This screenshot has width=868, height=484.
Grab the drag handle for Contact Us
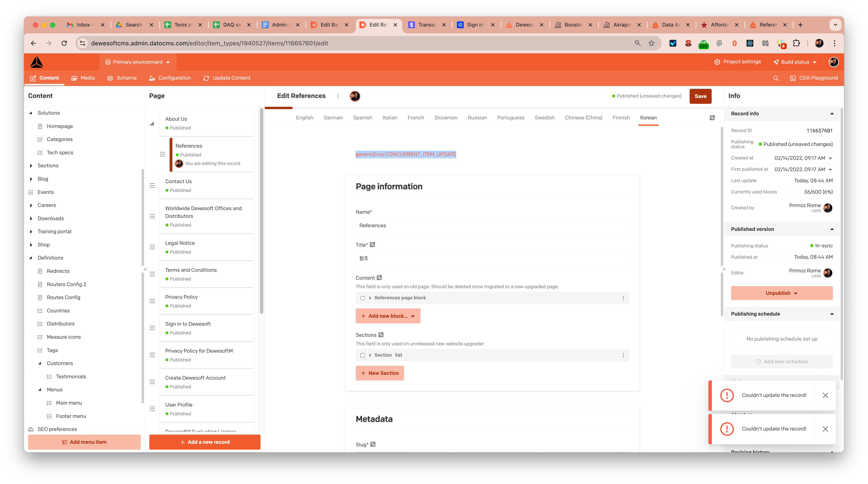pyautogui.click(x=152, y=186)
